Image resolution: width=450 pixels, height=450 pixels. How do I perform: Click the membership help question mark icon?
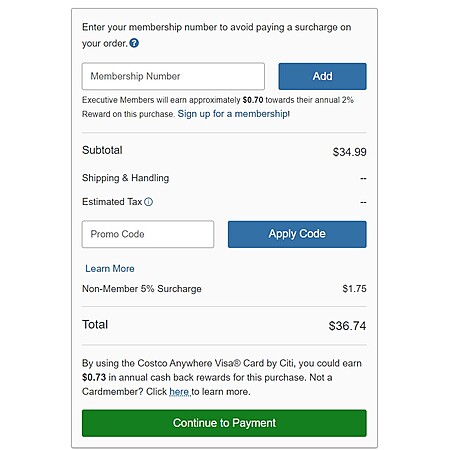[134, 43]
